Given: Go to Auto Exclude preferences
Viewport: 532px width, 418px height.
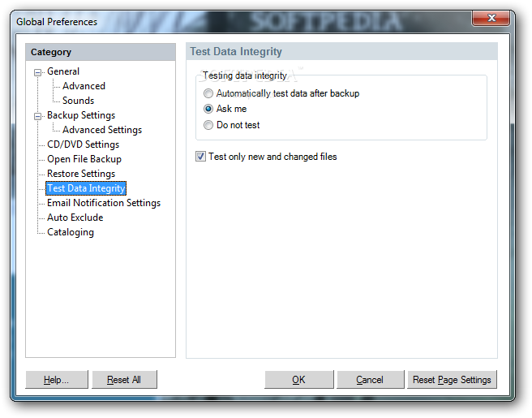Looking at the screenshot, I should [x=75, y=218].
